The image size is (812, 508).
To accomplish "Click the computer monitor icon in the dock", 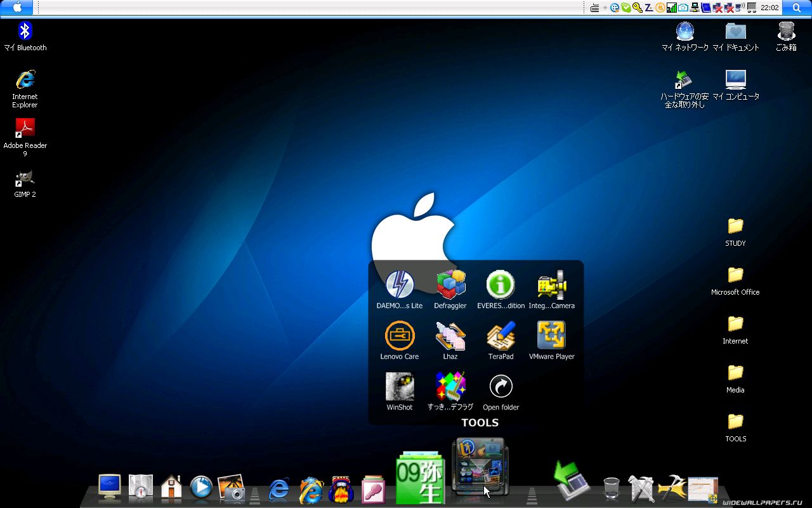I will pyautogui.click(x=110, y=488).
